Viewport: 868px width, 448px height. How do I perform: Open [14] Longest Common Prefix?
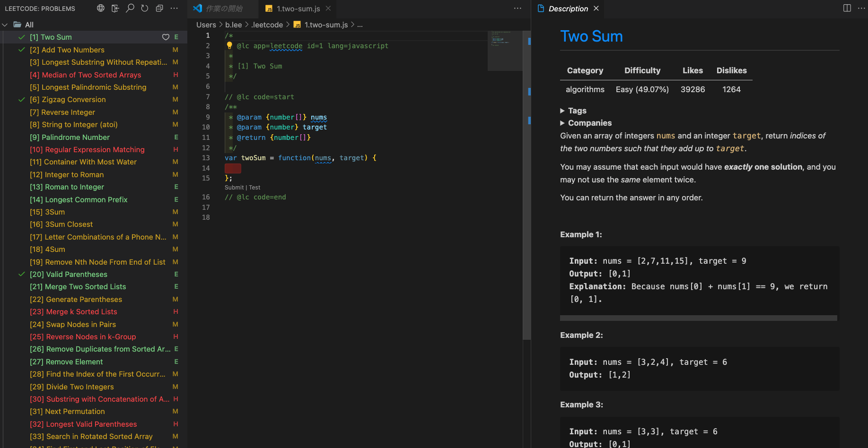click(95, 199)
